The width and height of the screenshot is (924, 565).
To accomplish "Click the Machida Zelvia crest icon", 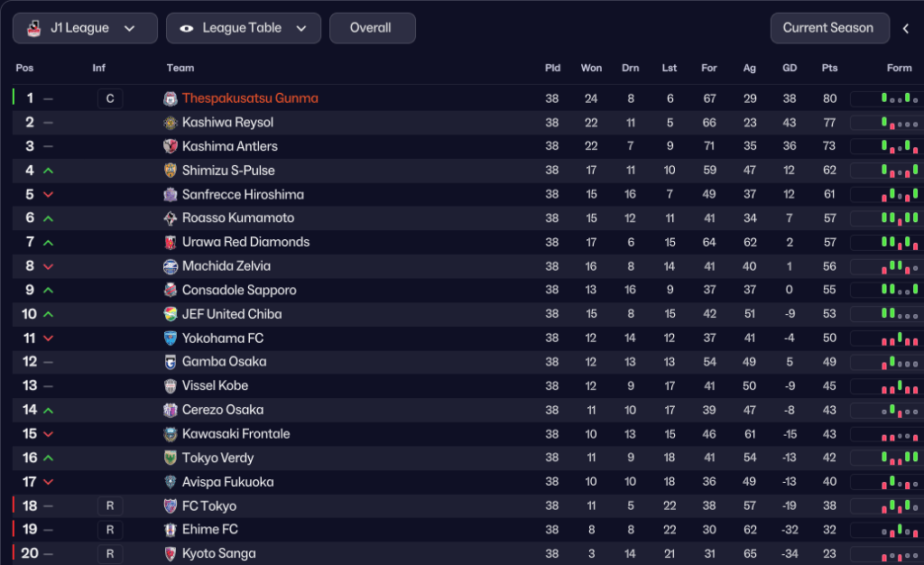I will (171, 266).
